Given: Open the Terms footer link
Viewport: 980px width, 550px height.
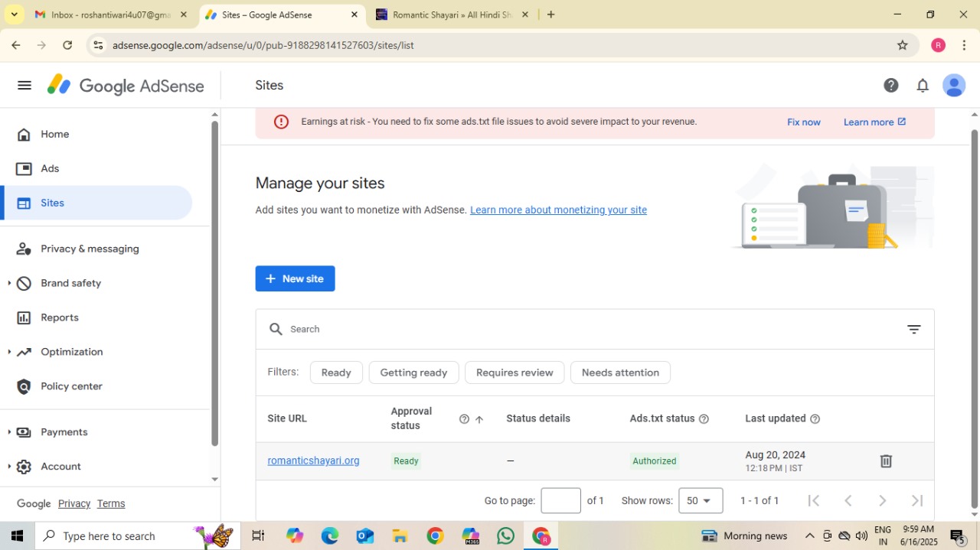Looking at the screenshot, I should (111, 503).
